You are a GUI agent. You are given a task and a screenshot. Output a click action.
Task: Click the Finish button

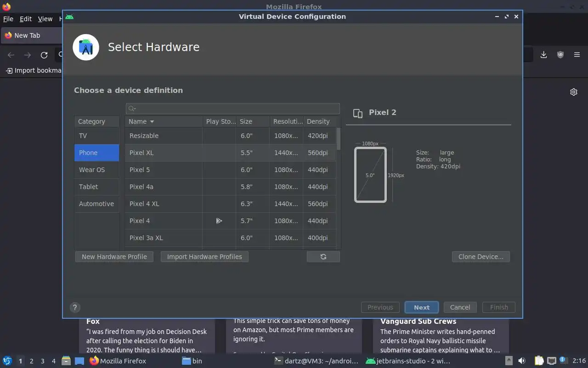click(499, 307)
